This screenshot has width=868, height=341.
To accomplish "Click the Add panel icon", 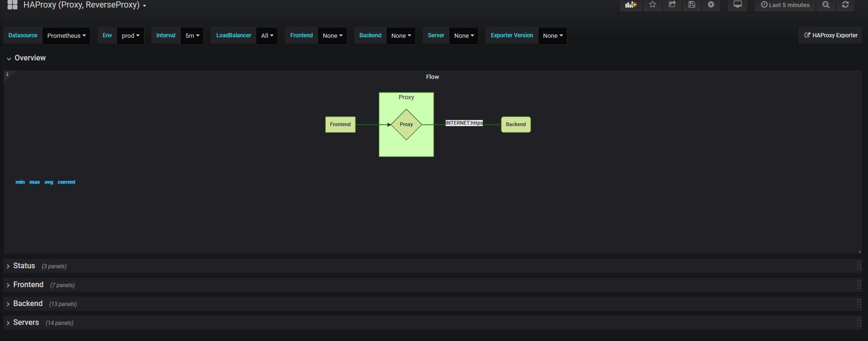I will tap(631, 5).
